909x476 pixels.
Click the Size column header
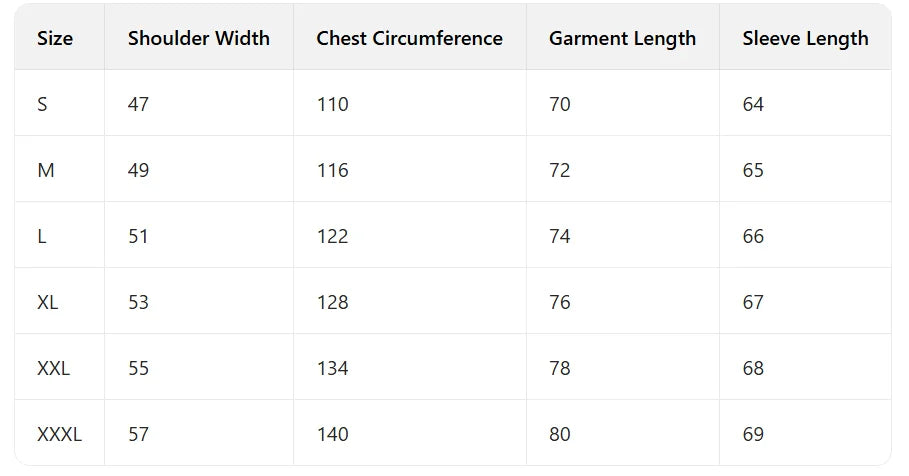coord(55,39)
